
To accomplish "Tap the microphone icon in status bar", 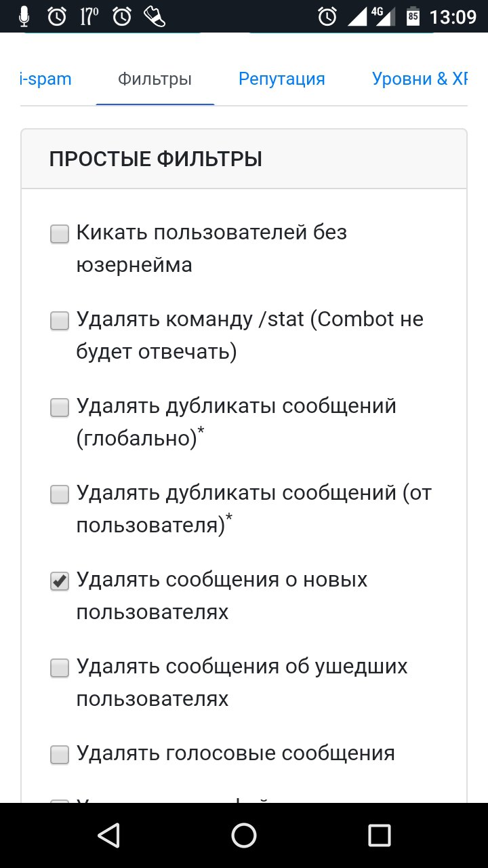I will point(24,16).
